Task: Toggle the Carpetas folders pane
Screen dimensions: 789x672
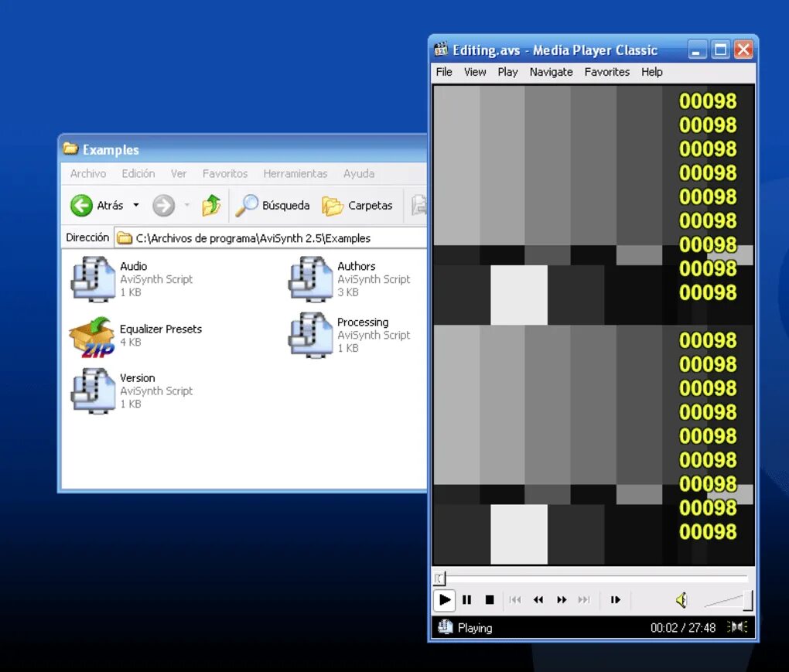Action: pyautogui.click(x=357, y=205)
